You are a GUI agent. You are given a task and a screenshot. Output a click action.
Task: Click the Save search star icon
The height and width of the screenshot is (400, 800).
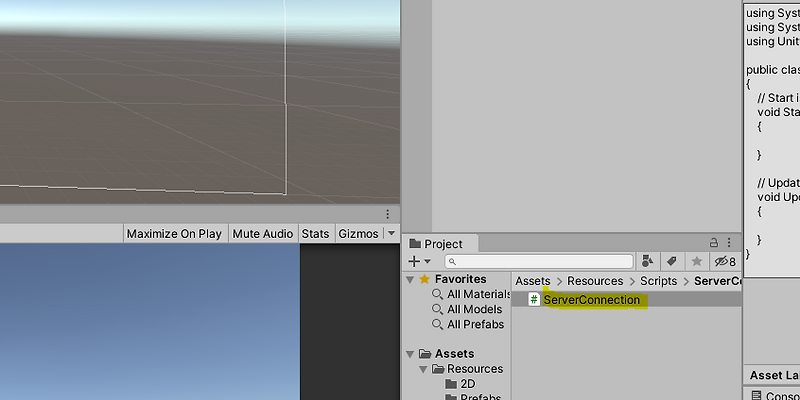click(696, 262)
